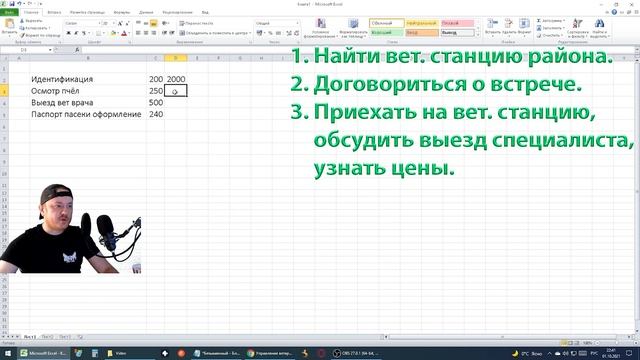The image size is (640, 360).
Task: Open the font size combo box
Action: [108, 24]
